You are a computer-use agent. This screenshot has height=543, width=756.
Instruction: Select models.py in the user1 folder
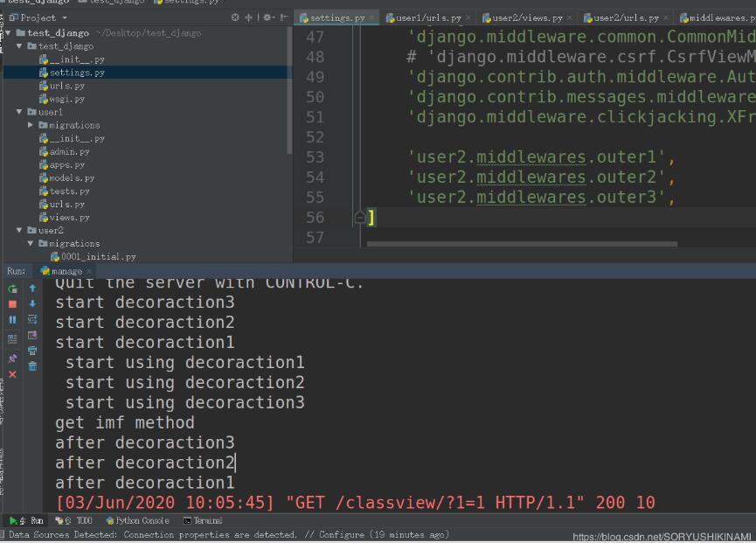tap(71, 178)
